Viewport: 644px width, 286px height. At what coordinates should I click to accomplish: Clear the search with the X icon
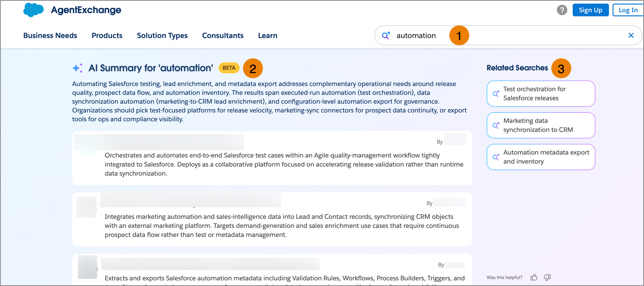(x=631, y=35)
